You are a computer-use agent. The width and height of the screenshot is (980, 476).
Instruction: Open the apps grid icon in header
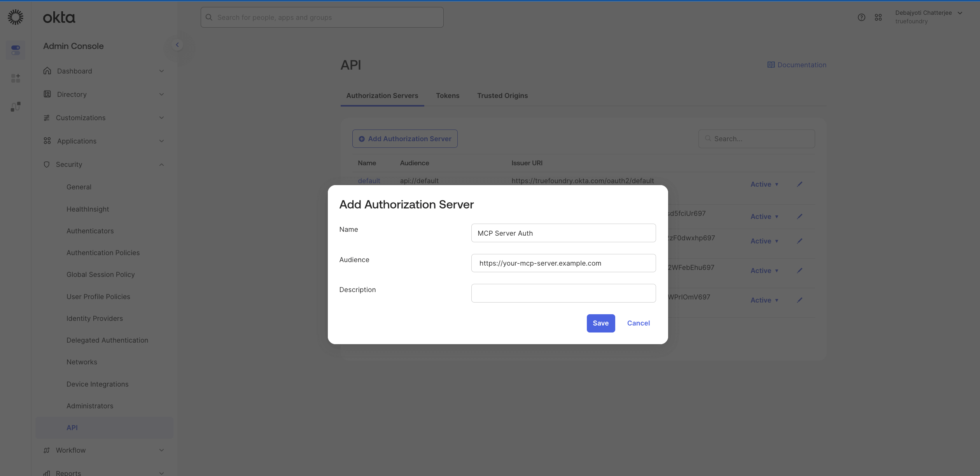[x=878, y=17]
